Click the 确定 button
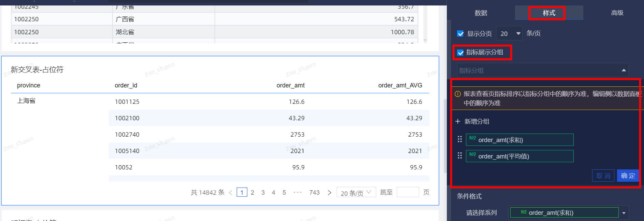 click(628, 176)
